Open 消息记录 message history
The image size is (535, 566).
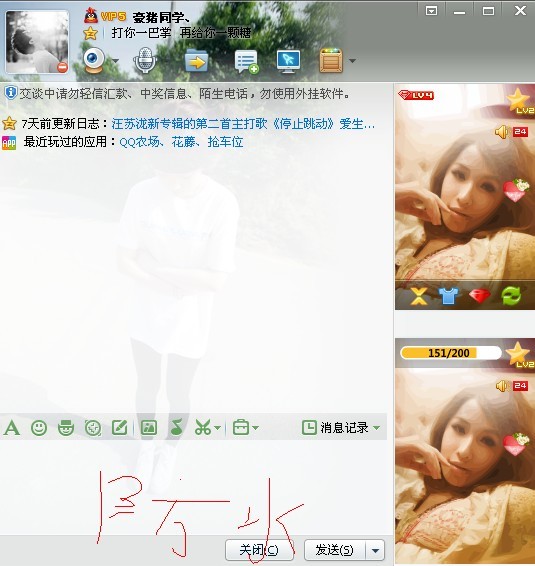(x=335, y=428)
